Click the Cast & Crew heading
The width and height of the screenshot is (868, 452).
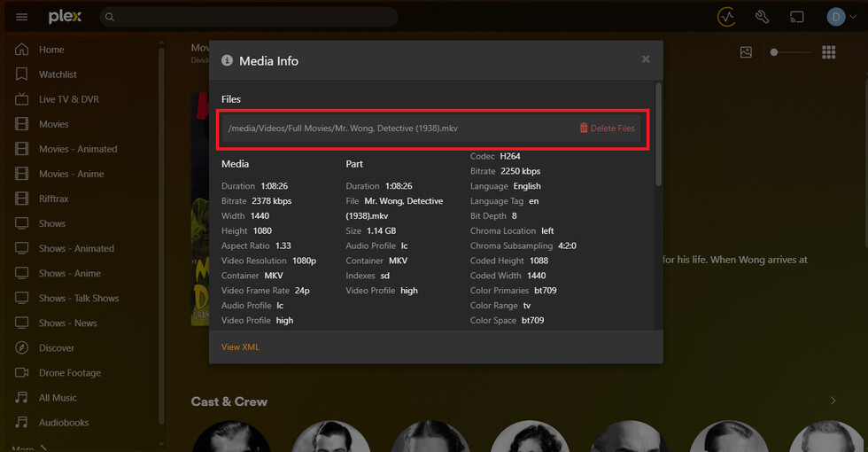[x=229, y=401]
